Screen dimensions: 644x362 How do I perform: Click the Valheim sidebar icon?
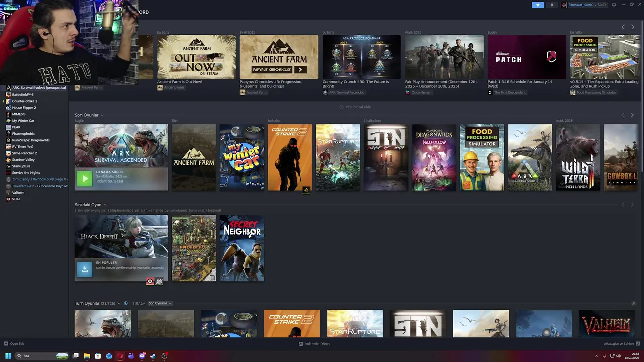pos(8,193)
